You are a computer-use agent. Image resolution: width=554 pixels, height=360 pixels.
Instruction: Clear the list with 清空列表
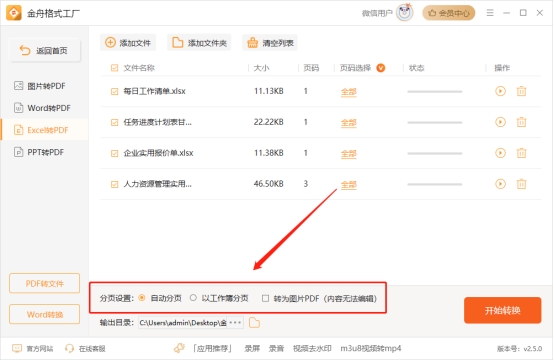[x=270, y=43]
